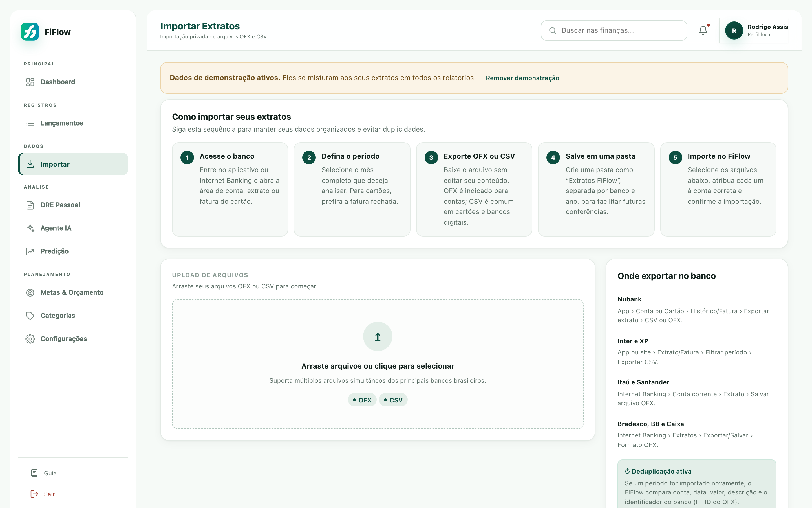Screen dimensions: 812x508
Task: Click the Importar sidebar item
Action: point(73,164)
